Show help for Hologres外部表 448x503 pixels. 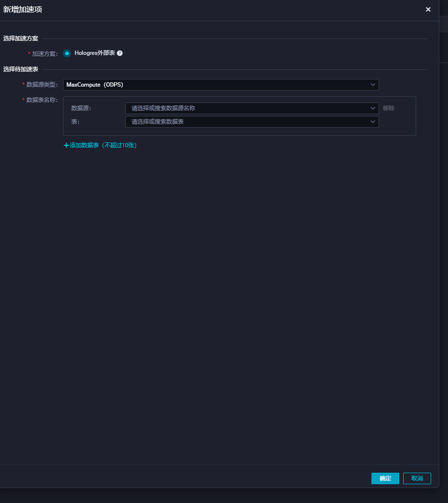[x=120, y=53]
